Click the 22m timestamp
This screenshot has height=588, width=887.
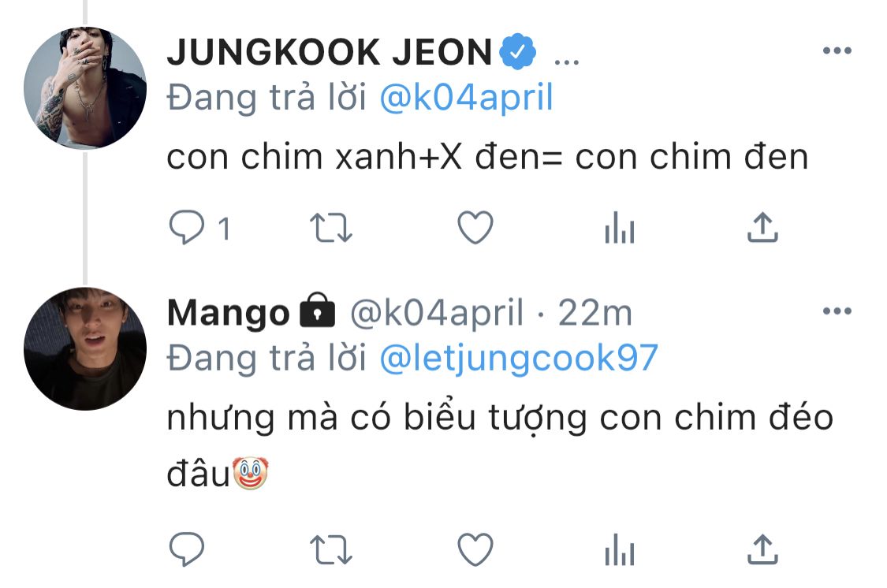tap(595, 313)
